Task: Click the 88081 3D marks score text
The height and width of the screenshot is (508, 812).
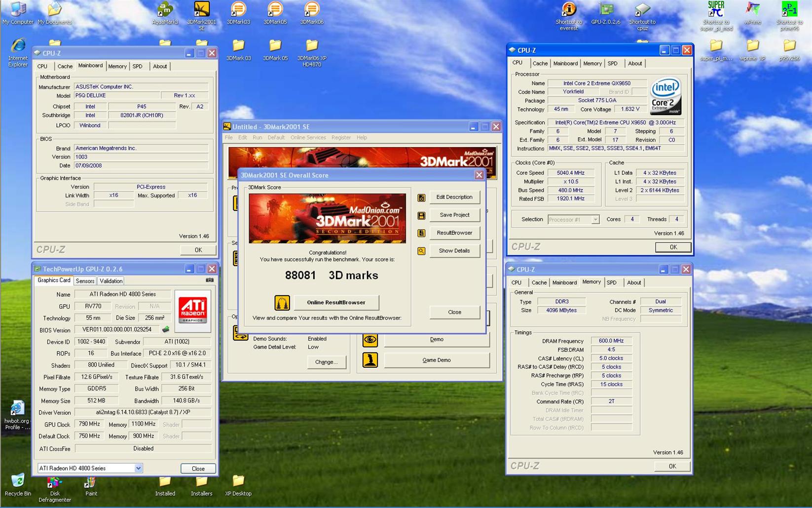Action: [x=332, y=275]
